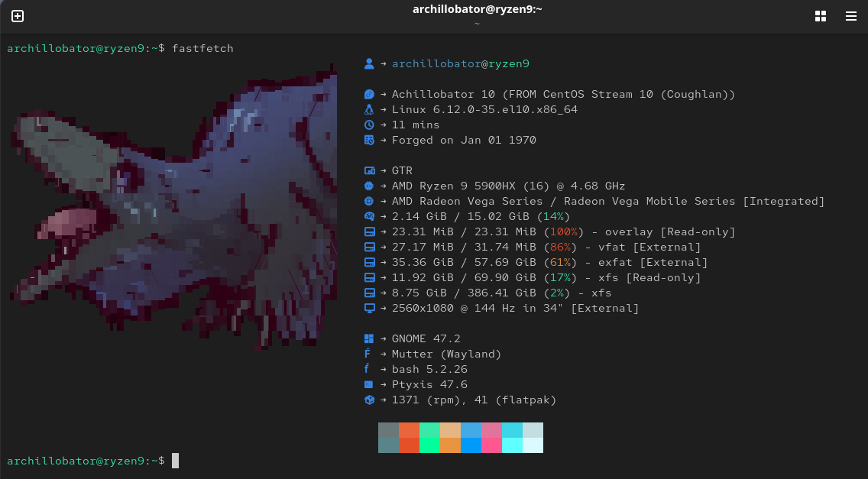The image size is (868, 479).
Task: Click the desktop icon beside GNOME 47.2
Action: (x=369, y=339)
